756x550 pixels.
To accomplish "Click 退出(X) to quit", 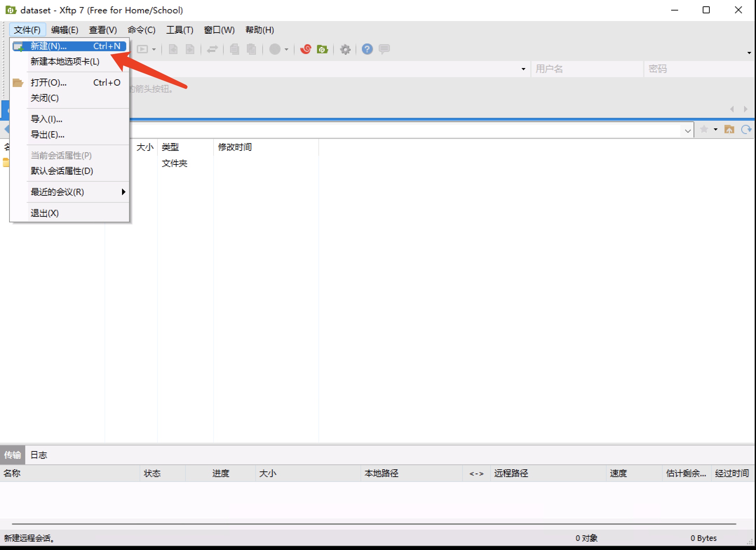I will [45, 213].
